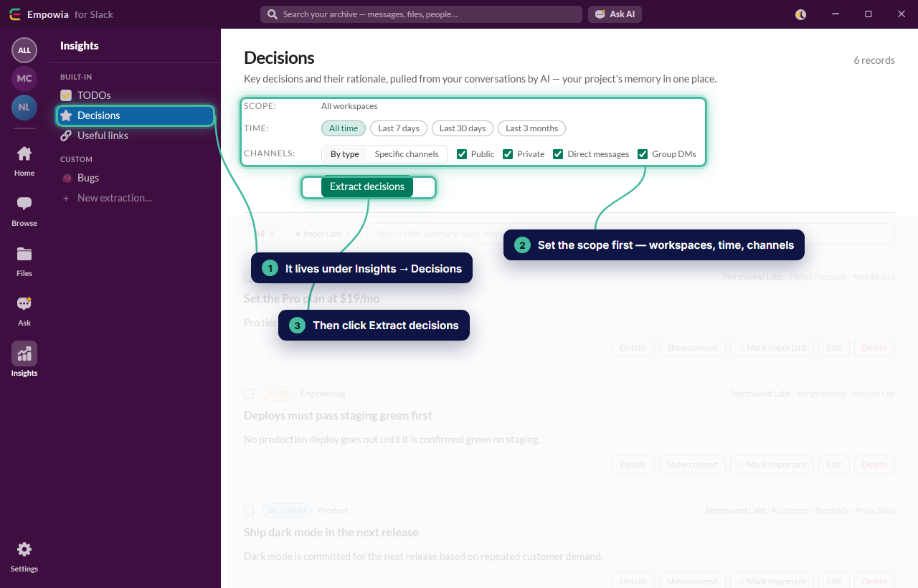The height and width of the screenshot is (588, 918).
Task: Toggle the dark mode moon icon
Action: [801, 14]
